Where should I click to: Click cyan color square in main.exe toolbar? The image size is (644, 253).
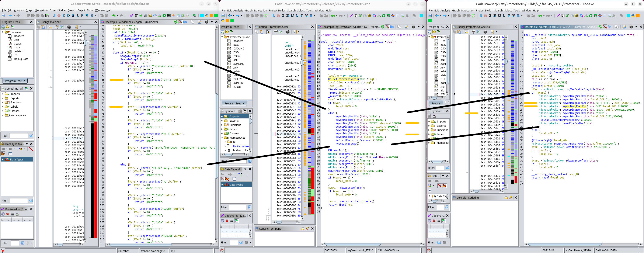[x=202, y=15]
